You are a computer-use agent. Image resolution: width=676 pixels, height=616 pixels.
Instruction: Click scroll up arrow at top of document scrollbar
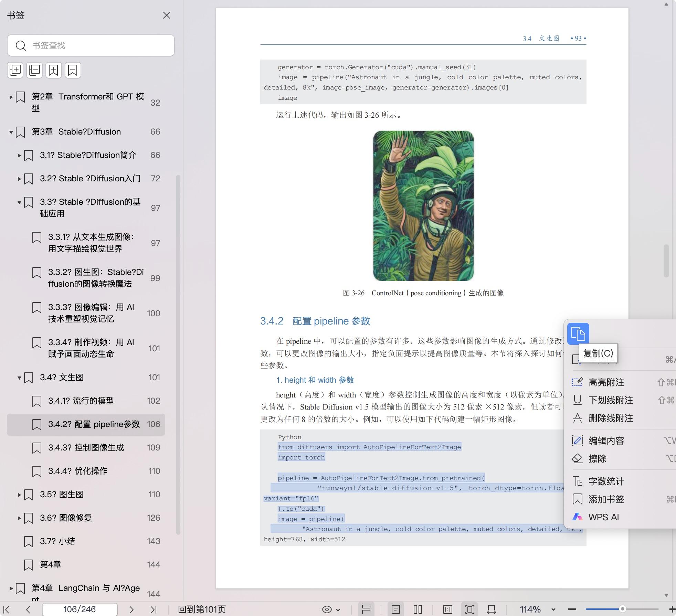coord(666,4)
